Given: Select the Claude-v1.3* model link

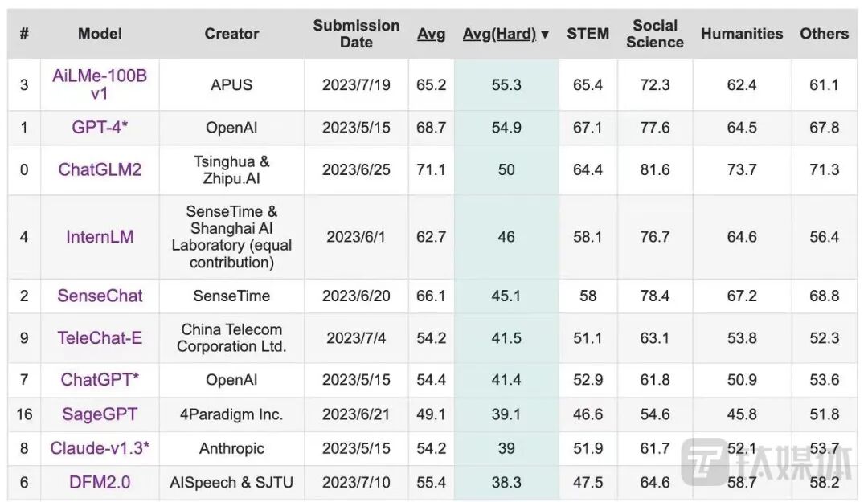Looking at the screenshot, I should click(x=100, y=448).
